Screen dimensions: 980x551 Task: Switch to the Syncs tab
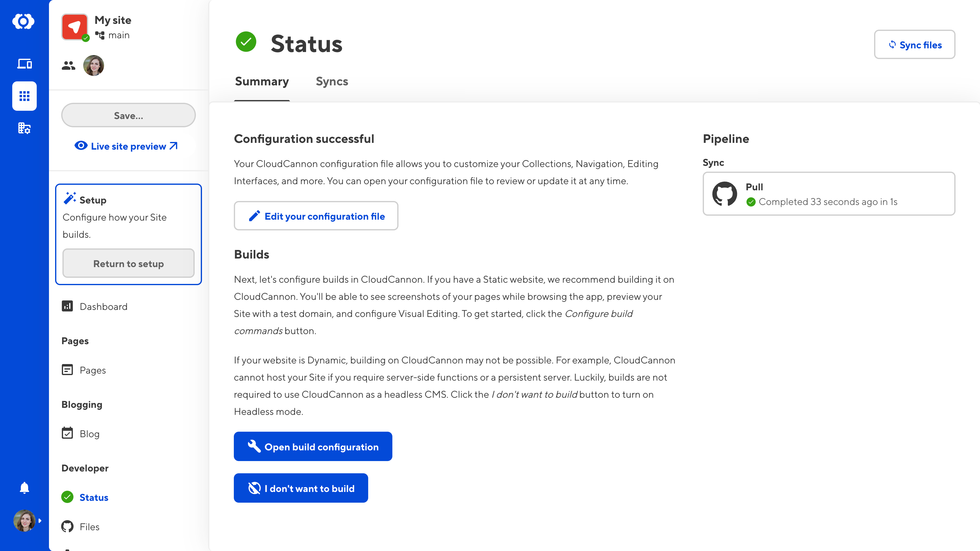tap(332, 81)
